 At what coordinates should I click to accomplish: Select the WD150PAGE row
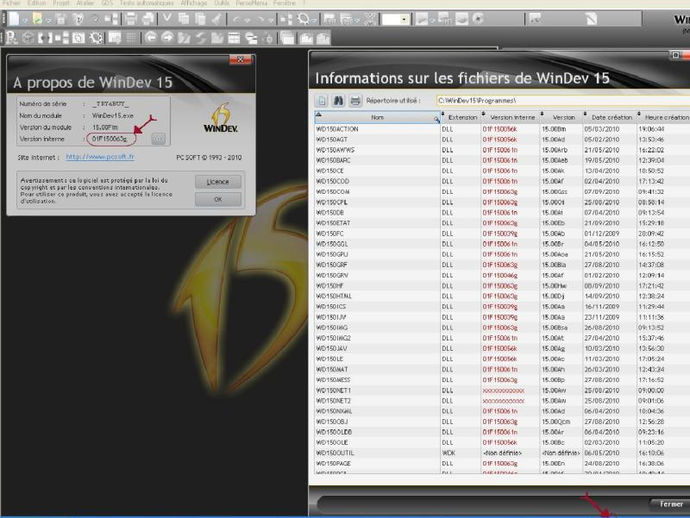tap(502, 463)
